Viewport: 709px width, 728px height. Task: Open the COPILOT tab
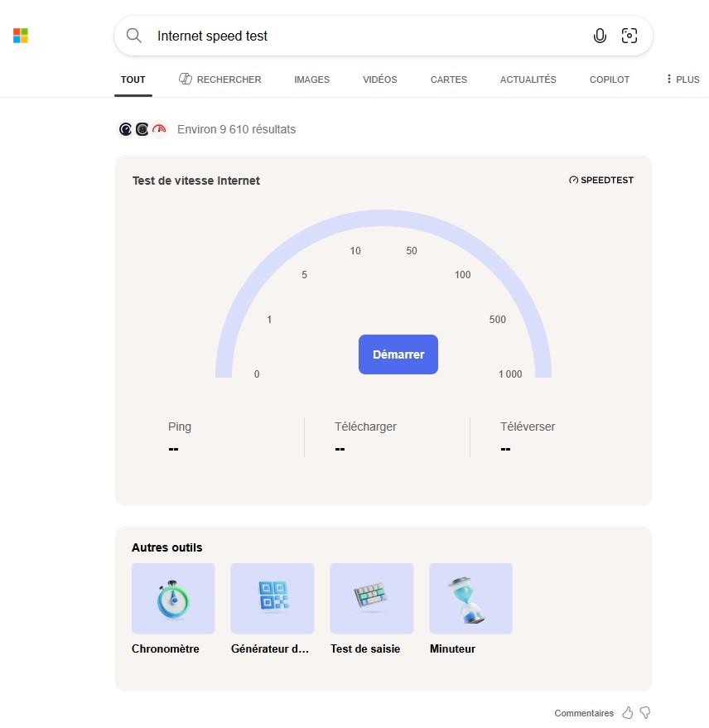pyautogui.click(x=609, y=80)
